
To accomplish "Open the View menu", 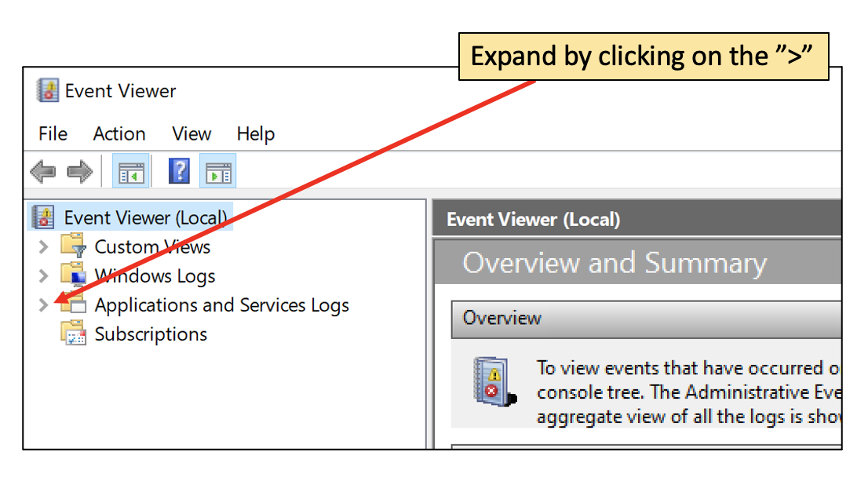I will 191,133.
